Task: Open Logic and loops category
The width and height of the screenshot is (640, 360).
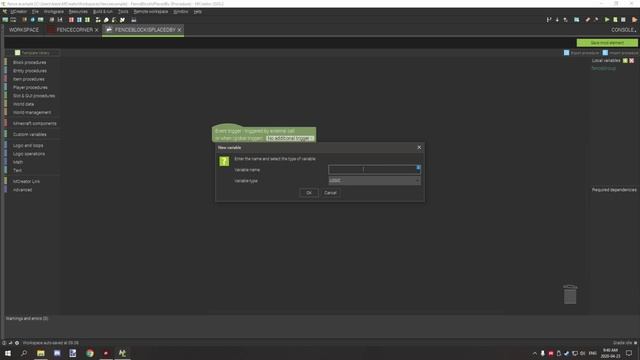Action: click(28, 145)
